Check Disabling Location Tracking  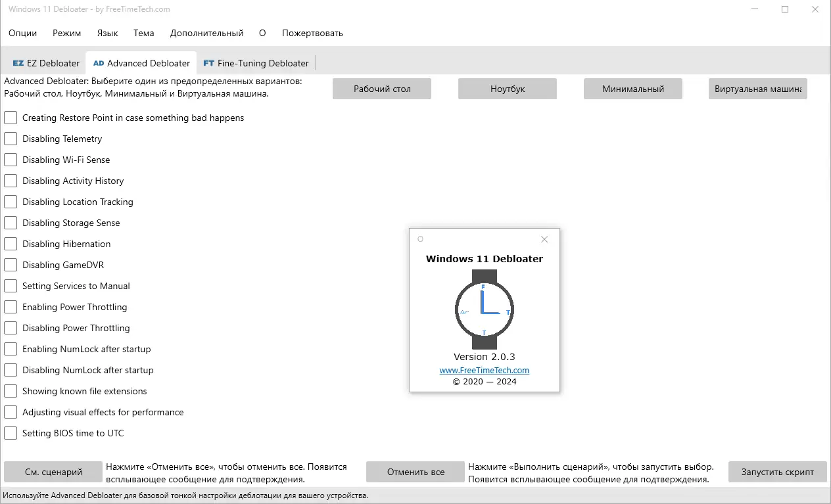click(10, 202)
